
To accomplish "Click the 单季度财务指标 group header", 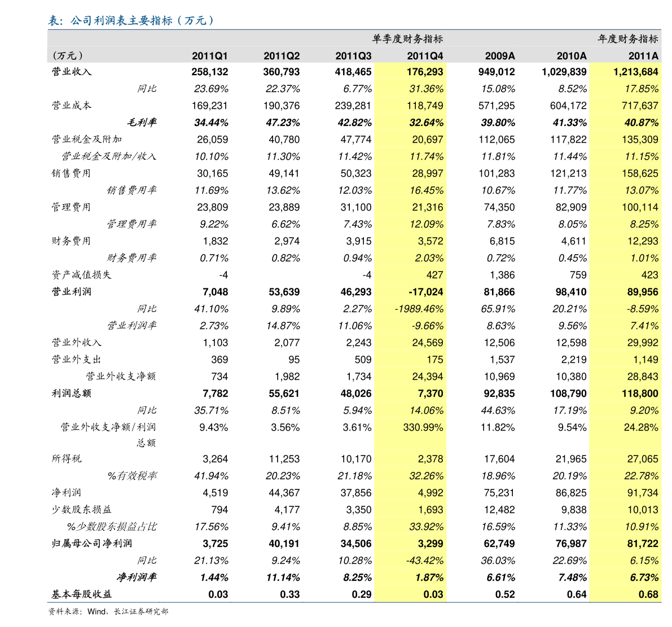I will (x=407, y=39).
